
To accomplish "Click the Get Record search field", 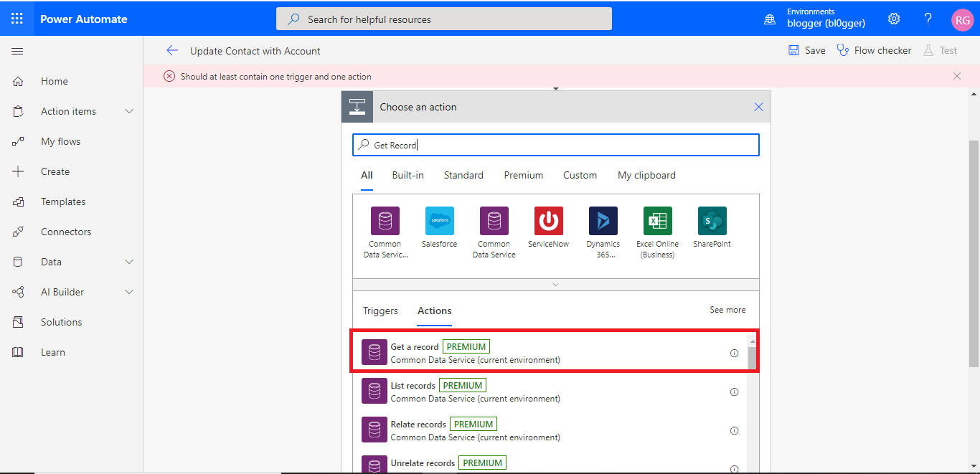I will (556, 145).
